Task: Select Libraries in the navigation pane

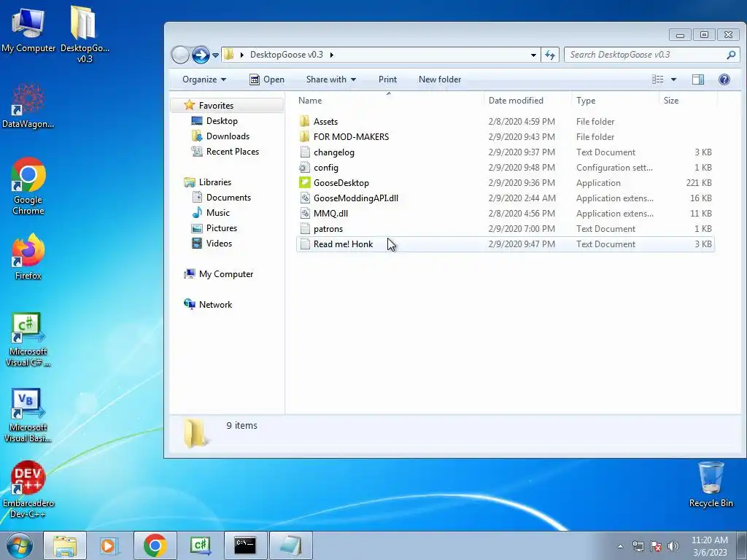Action: (215, 182)
